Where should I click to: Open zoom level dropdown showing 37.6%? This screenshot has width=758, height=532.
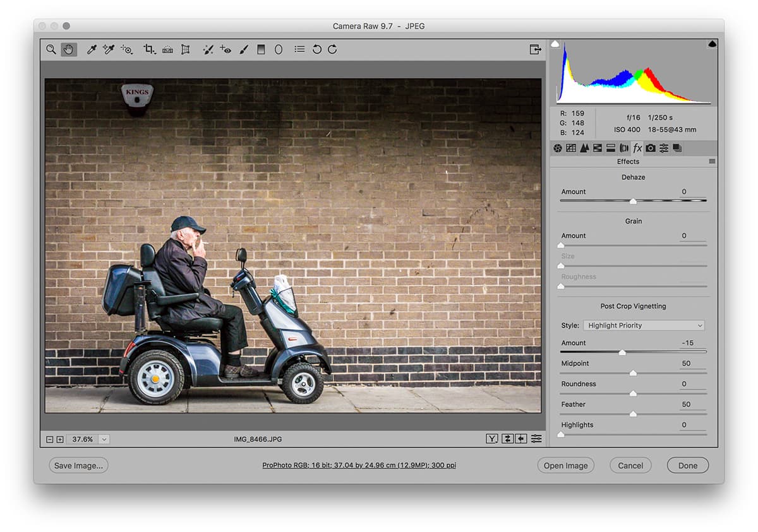pos(104,439)
